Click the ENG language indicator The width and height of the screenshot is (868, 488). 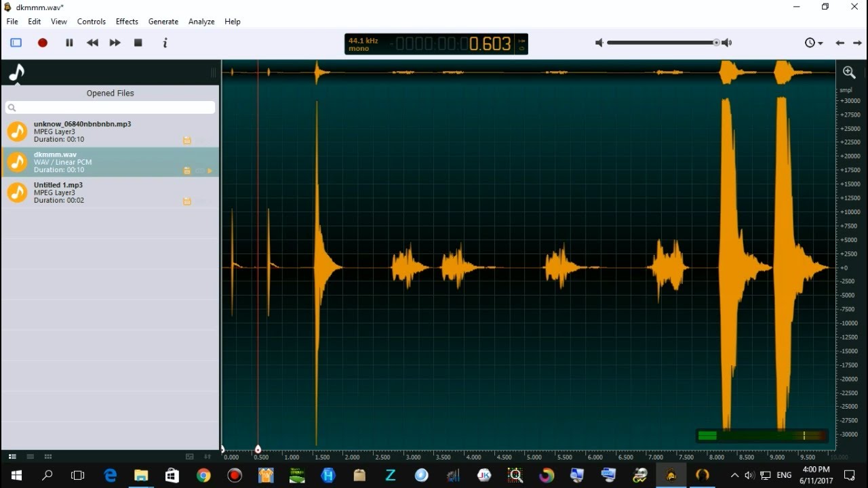[784, 476]
